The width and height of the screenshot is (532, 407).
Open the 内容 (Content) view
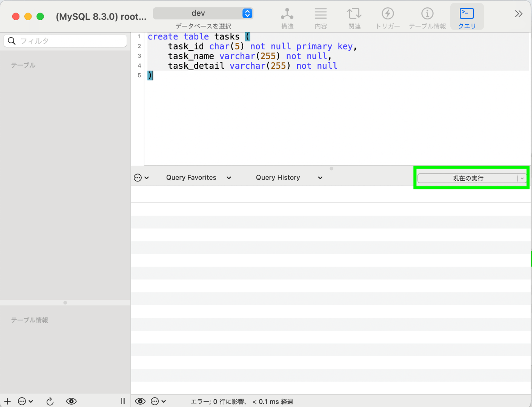point(321,17)
